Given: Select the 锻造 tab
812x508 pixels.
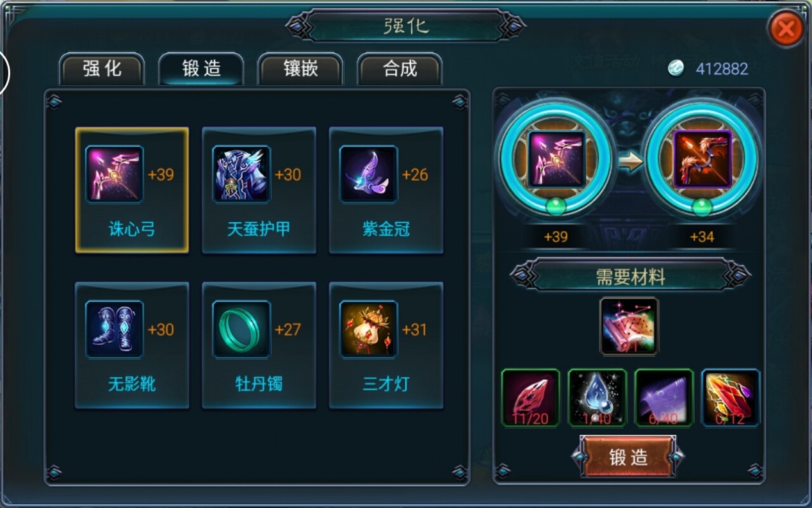Looking at the screenshot, I should [x=201, y=69].
